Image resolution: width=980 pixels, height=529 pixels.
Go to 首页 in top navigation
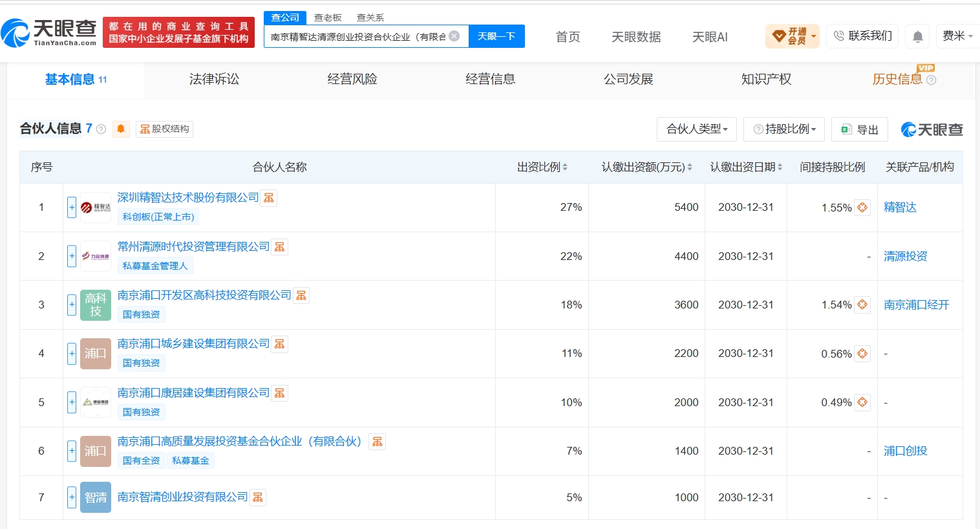pyautogui.click(x=568, y=37)
